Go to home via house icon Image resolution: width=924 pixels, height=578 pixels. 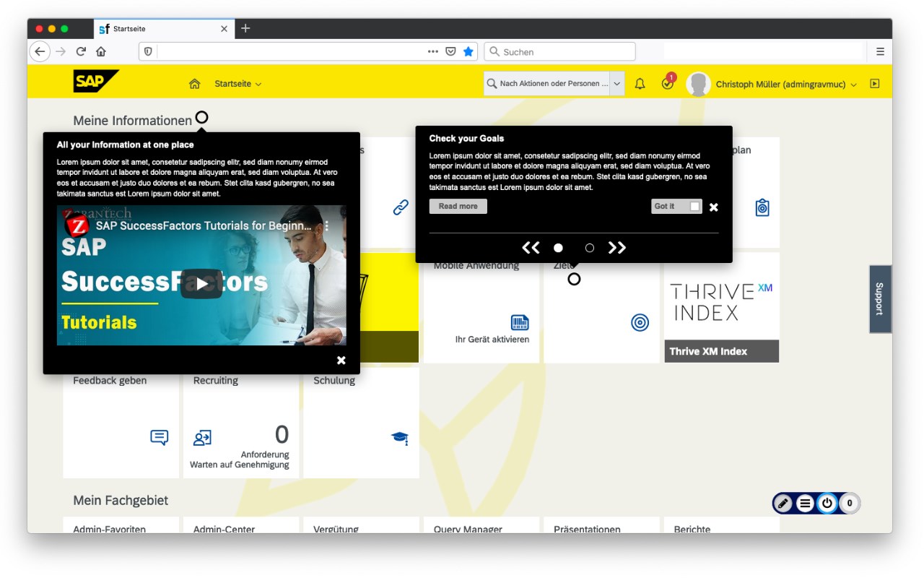194,84
